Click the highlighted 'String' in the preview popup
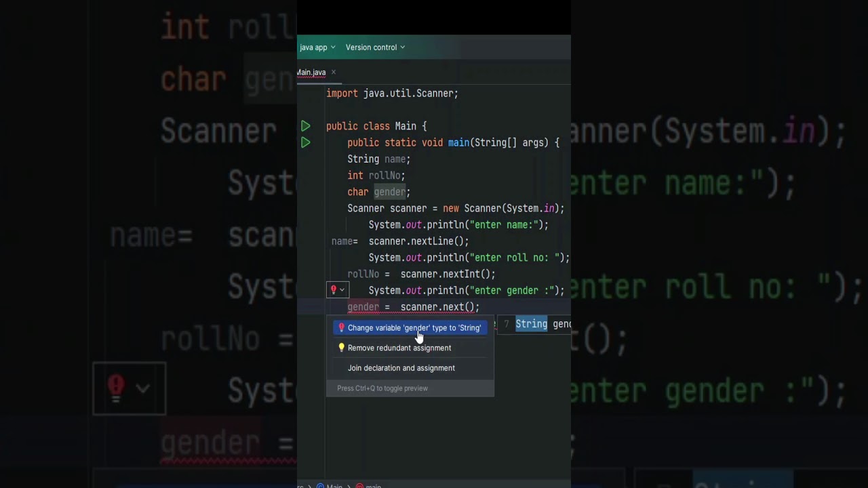Screen dimensions: 868x488 tap(531, 324)
